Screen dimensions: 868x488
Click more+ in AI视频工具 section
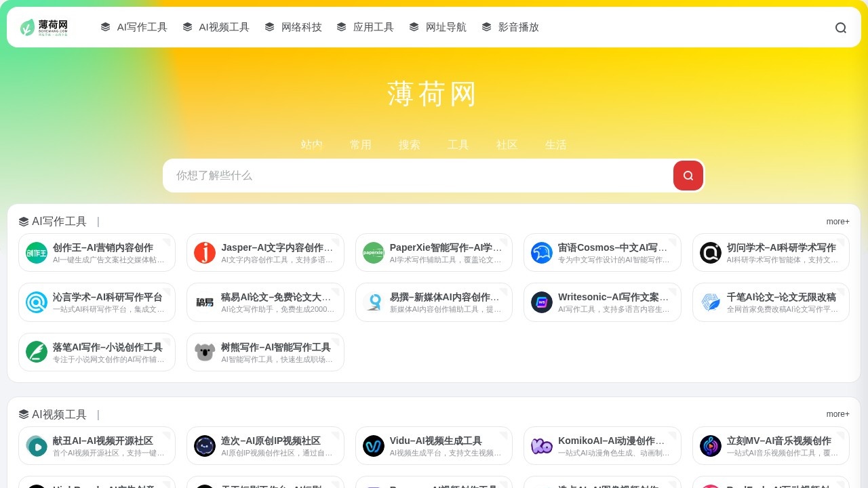(x=837, y=414)
